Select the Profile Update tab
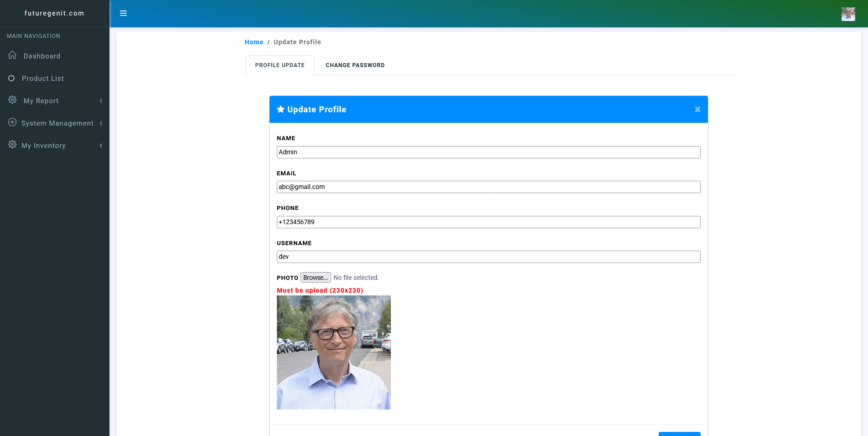 pyautogui.click(x=280, y=65)
